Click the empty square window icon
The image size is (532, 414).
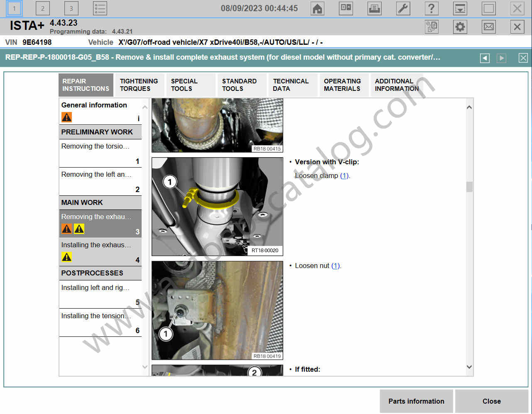pos(489,8)
